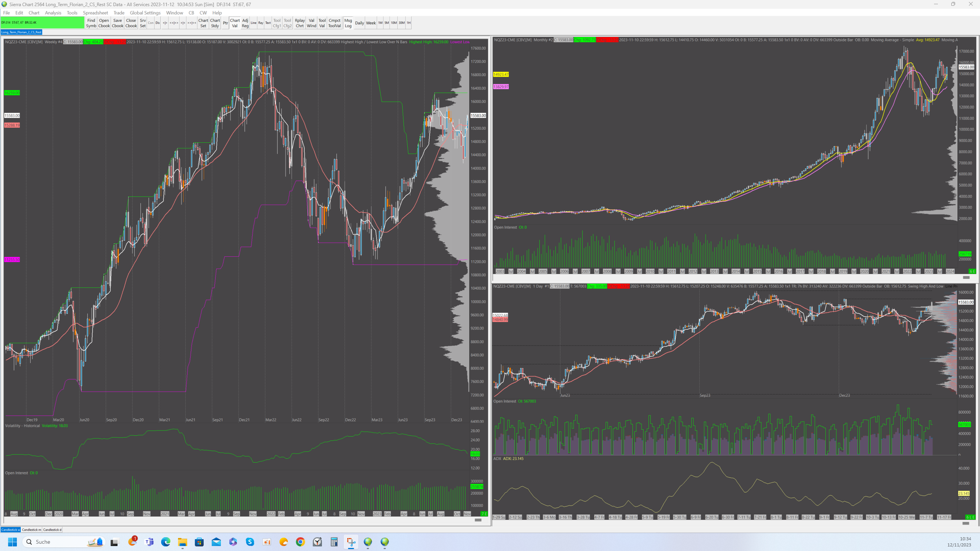Image resolution: width=980 pixels, height=551 pixels.
Task: Click the 30M timeframe button
Action: pos(401,23)
